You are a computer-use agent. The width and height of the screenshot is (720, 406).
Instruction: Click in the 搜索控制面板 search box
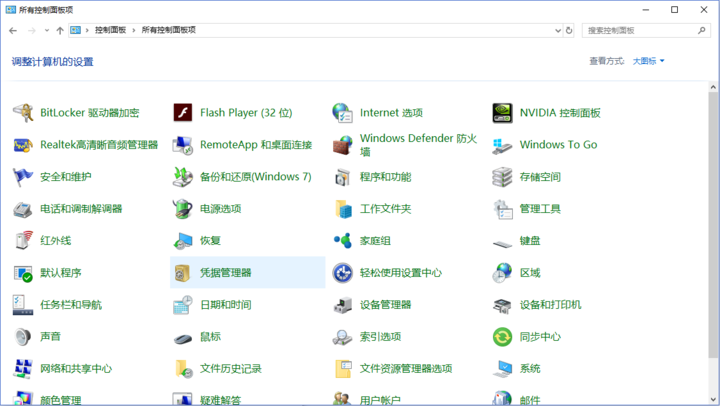tap(640, 30)
